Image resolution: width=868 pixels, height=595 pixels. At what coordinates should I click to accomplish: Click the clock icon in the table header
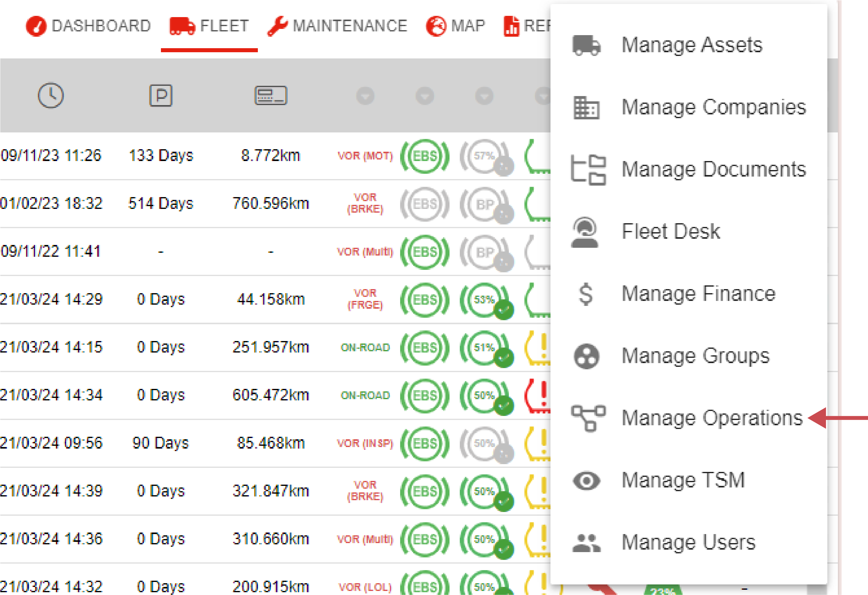[51, 96]
